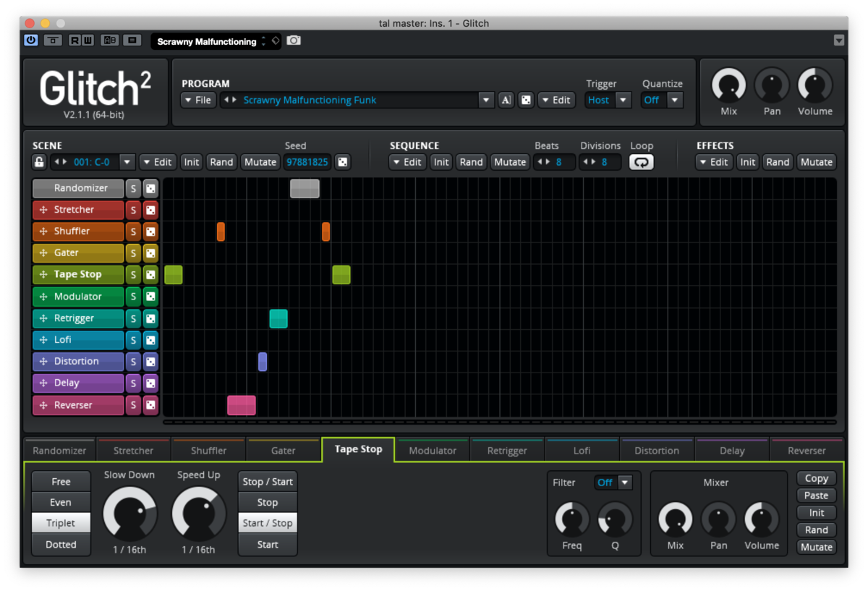Click the Randomizer row dice icon
This screenshot has height=591, width=868.
click(x=150, y=188)
